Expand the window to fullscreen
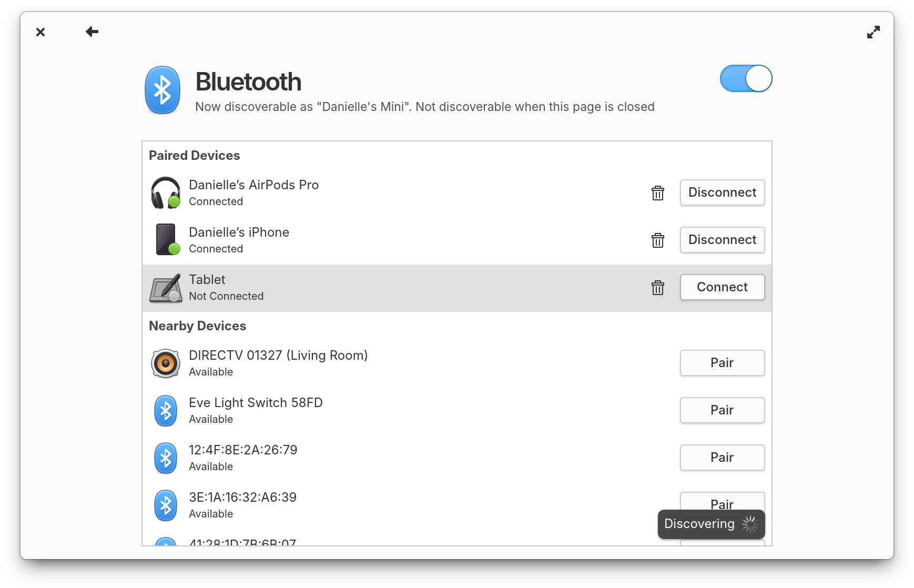Screen dimensions: 914x588 (x=873, y=32)
